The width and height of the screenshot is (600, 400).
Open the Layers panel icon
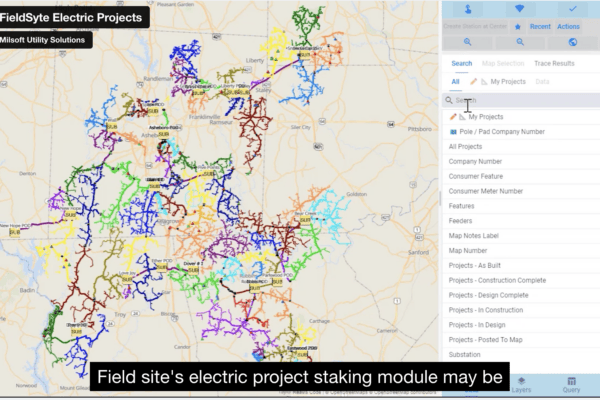(519, 386)
